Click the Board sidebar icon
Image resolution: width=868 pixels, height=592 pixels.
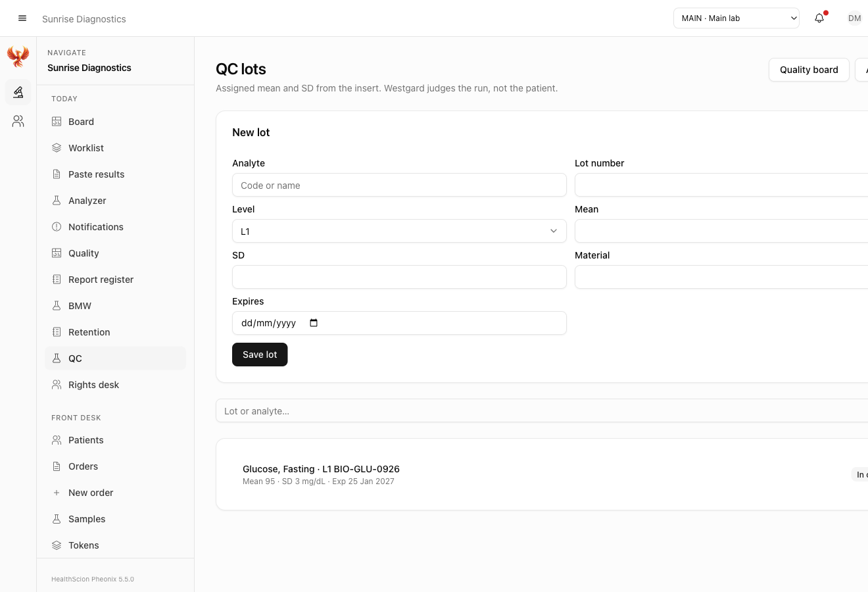(57, 122)
